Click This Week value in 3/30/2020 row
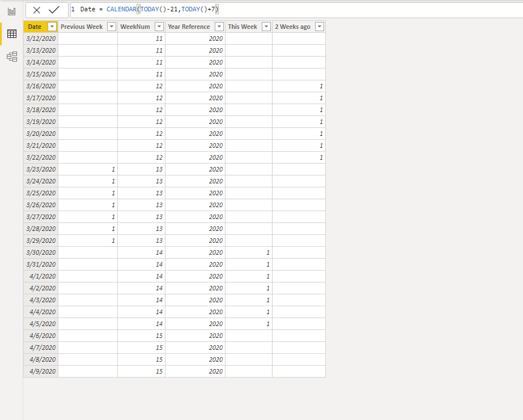 point(249,252)
